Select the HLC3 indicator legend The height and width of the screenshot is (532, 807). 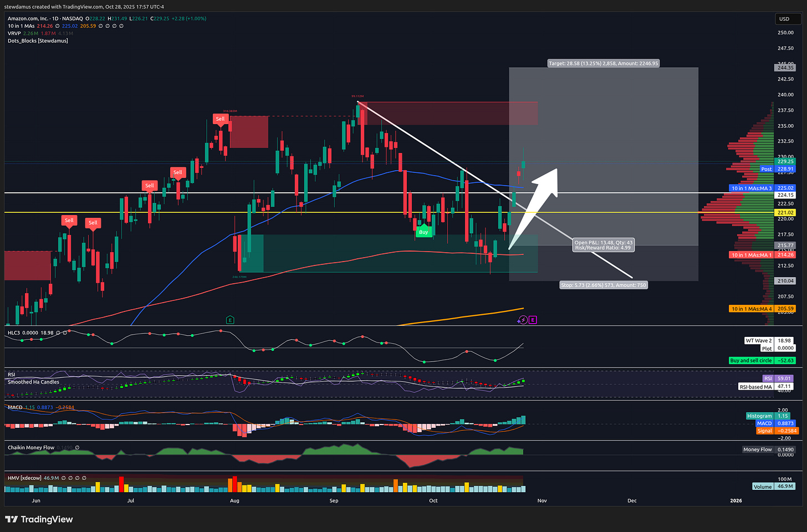[14, 333]
